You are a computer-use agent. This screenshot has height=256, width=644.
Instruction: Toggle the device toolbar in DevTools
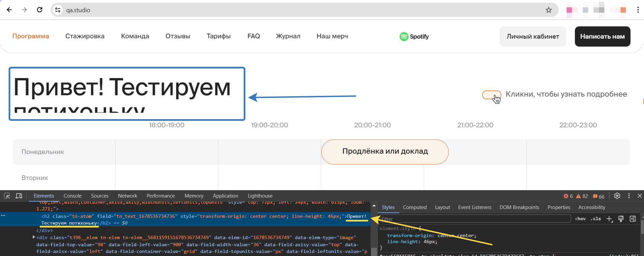pyautogui.click(x=19, y=196)
